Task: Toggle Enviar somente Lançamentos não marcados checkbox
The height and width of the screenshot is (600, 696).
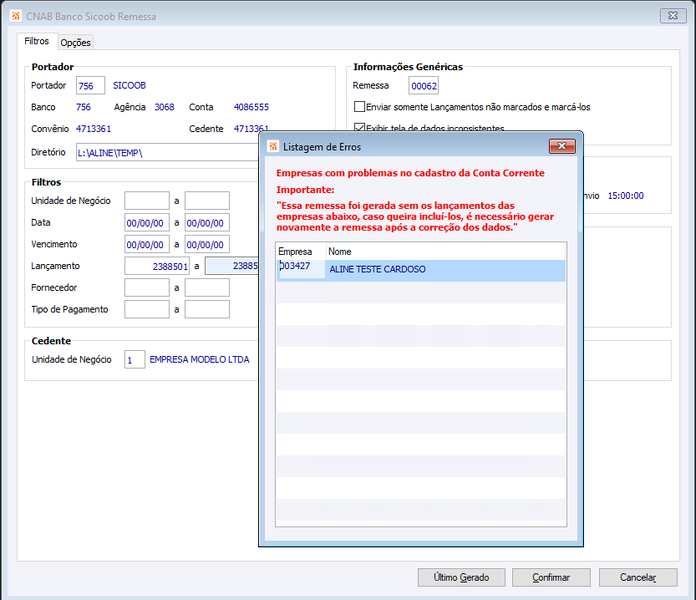Action: click(x=360, y=107)
